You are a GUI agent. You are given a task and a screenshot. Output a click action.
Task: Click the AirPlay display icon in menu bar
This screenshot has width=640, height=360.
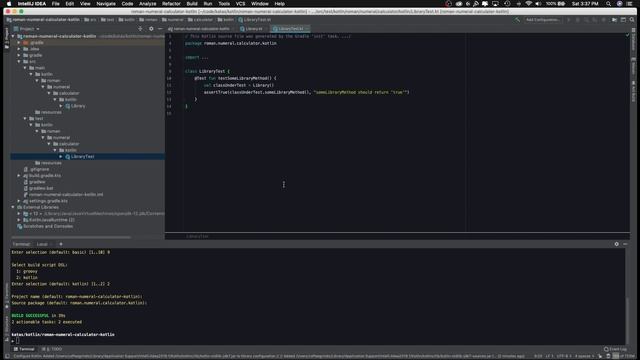point(495,4)
